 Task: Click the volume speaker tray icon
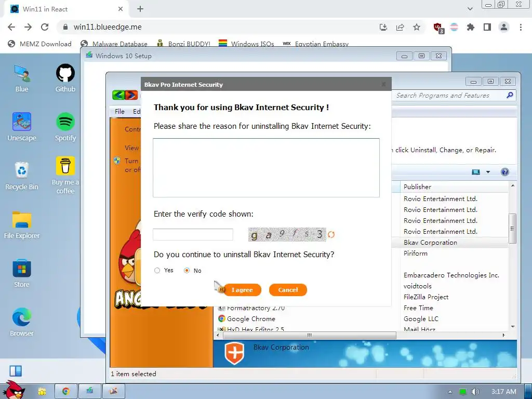click(475, 392)
